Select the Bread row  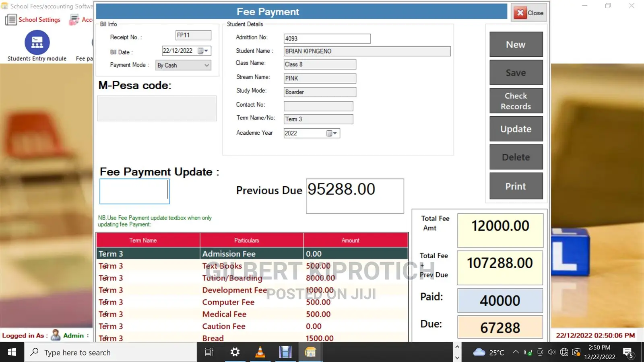click(x=252, y=338)
